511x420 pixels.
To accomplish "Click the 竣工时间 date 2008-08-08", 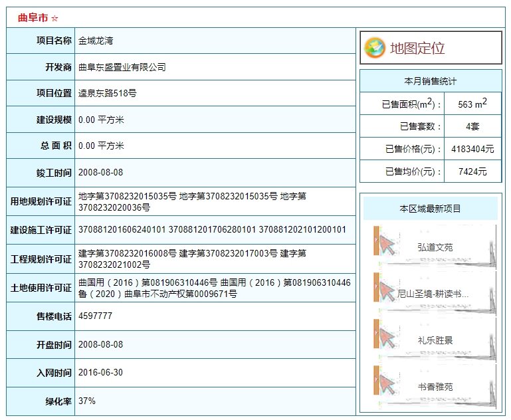I will 100,172.
